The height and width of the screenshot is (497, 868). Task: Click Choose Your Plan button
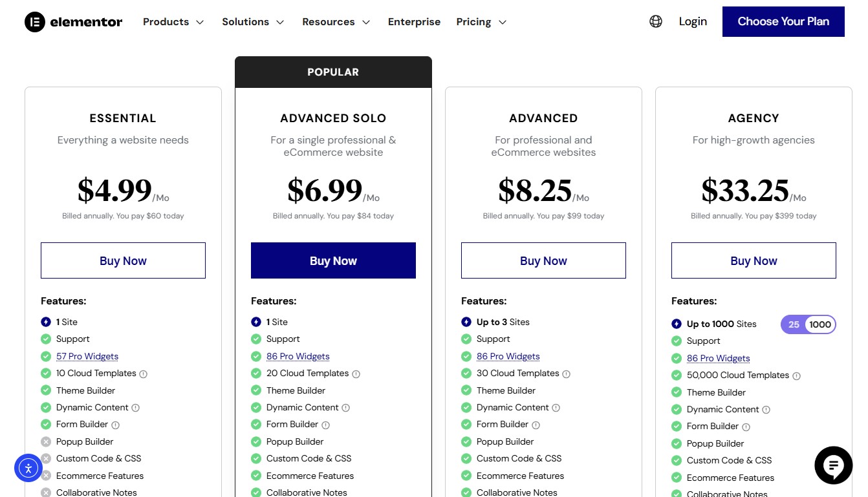click(x=783, y=21)
